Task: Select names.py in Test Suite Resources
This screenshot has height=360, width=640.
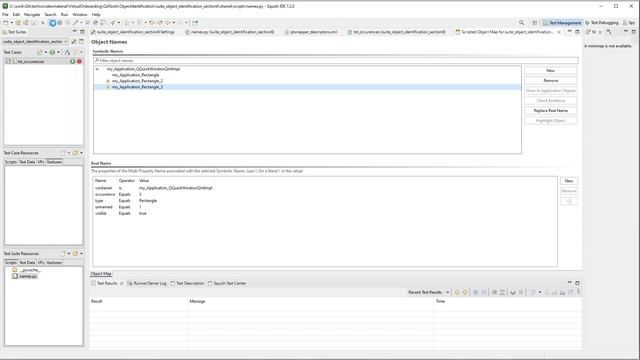Action: 28,276
